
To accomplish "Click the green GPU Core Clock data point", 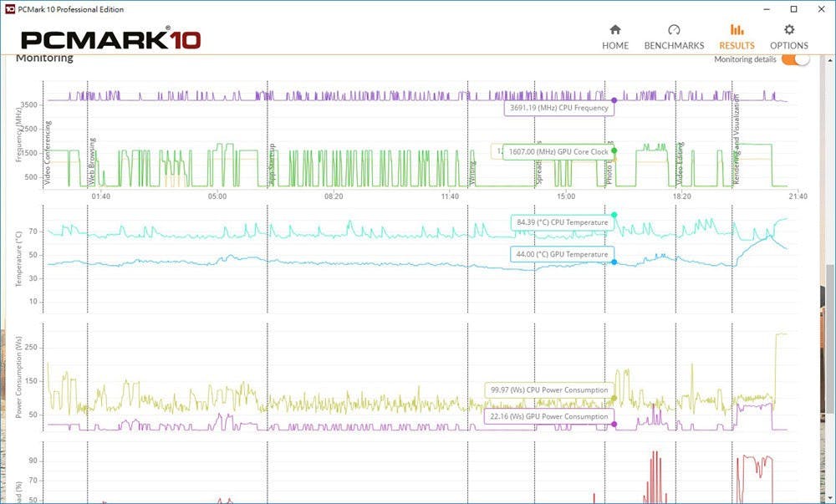I will pos(614,150).
